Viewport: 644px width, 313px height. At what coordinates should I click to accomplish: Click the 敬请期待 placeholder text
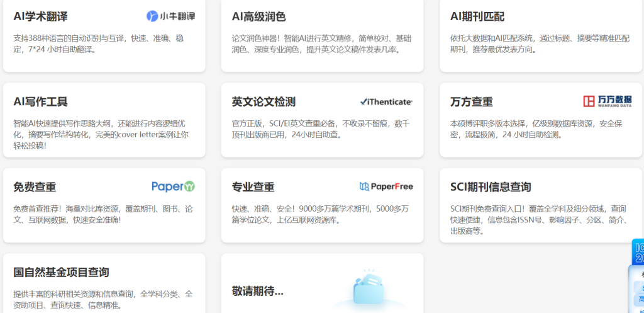(257, 290)
